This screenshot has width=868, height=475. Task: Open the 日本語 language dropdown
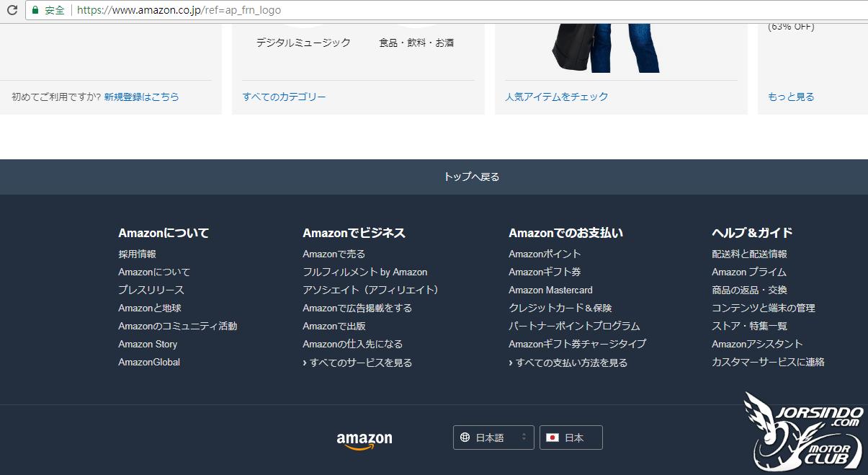click(493, 437)
